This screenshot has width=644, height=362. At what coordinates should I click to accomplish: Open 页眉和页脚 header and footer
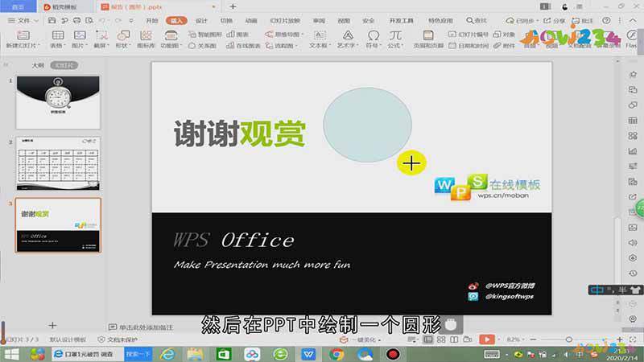point(428,39)
